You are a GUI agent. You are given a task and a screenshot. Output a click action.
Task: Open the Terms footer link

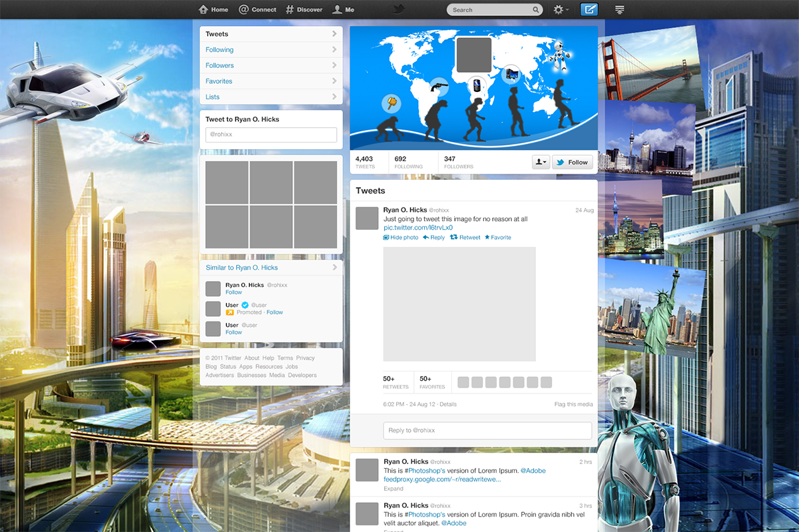(x=285, y=358)
